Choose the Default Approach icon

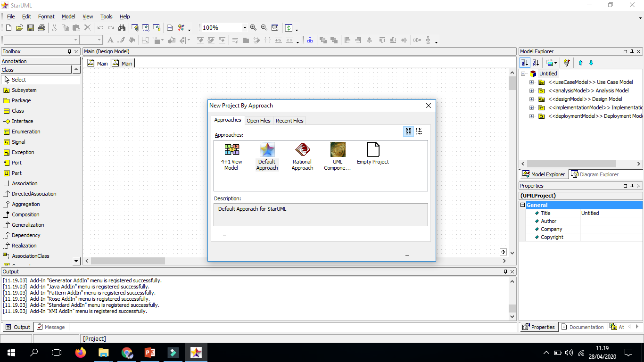click(267, 156)
